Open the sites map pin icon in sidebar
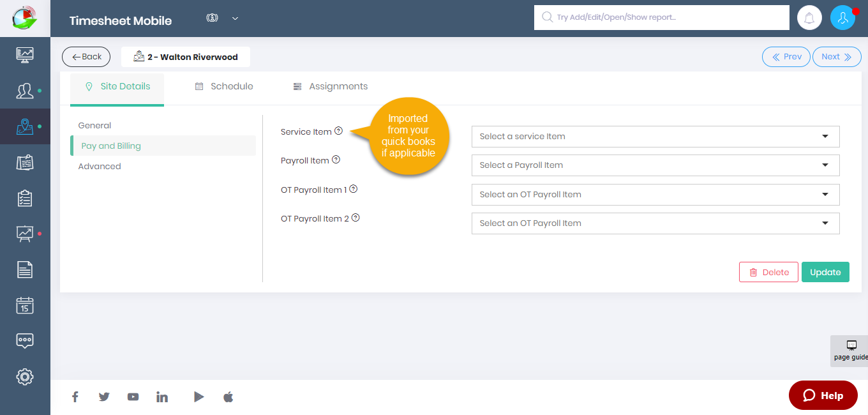 pos(25,126)
